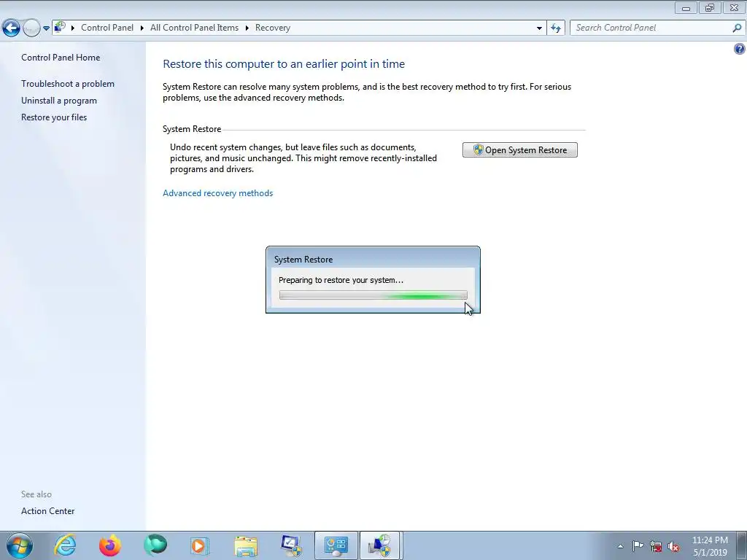Click the network status tray icon
The height and width of the screenshot is (560, 747).
coord(656,546)
